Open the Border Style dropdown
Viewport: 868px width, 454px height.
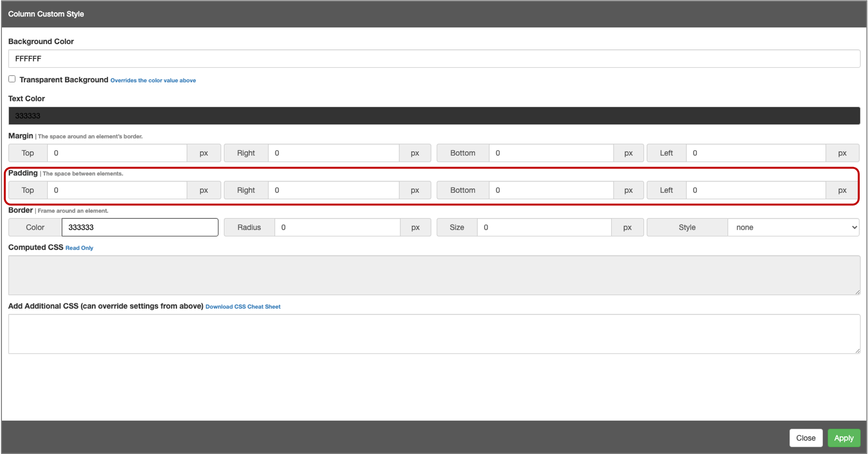(x=793, y=227)
